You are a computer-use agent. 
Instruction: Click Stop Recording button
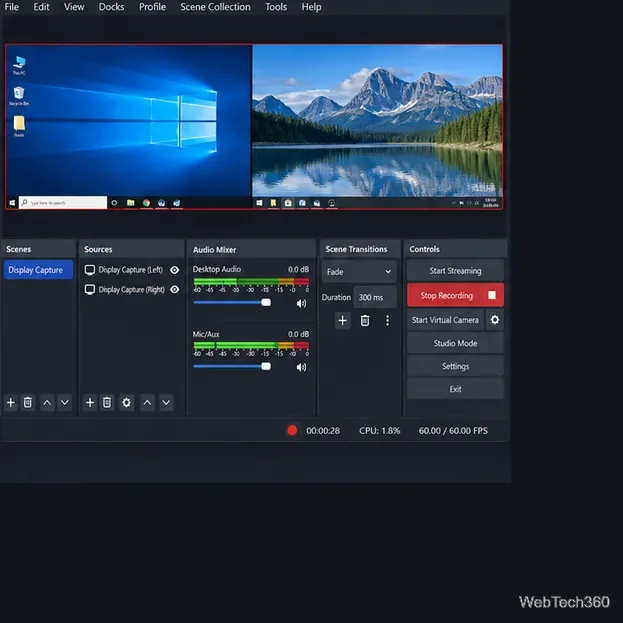455,295
